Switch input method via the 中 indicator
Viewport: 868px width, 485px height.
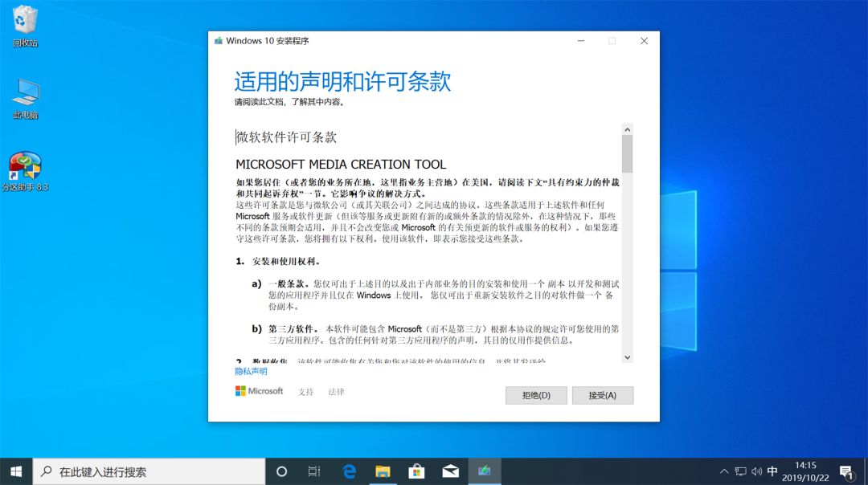772,471
